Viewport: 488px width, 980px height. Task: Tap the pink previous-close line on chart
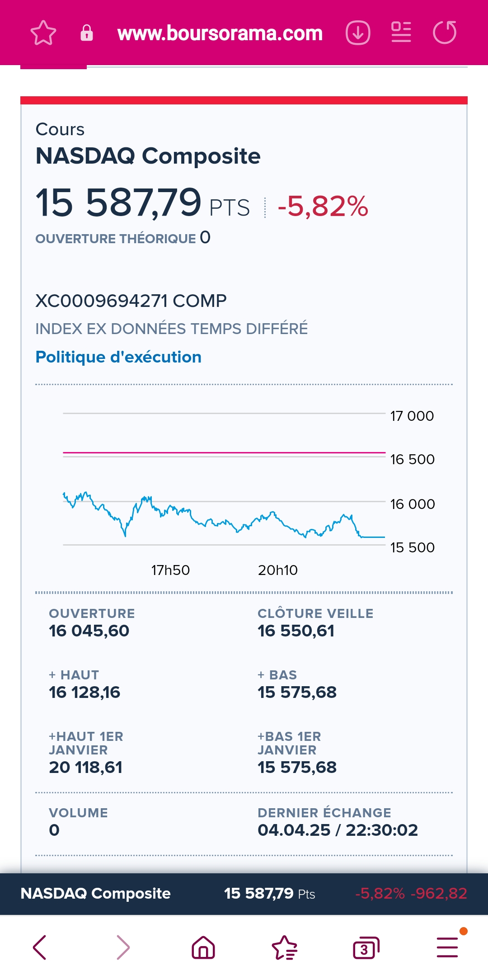pyautogui.click(x=224, y=452)
